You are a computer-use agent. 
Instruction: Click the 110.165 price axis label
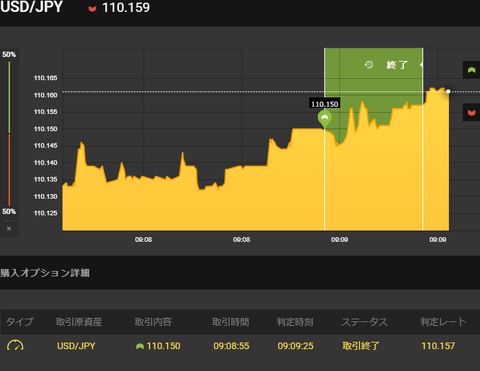click(x=46, y=78)
